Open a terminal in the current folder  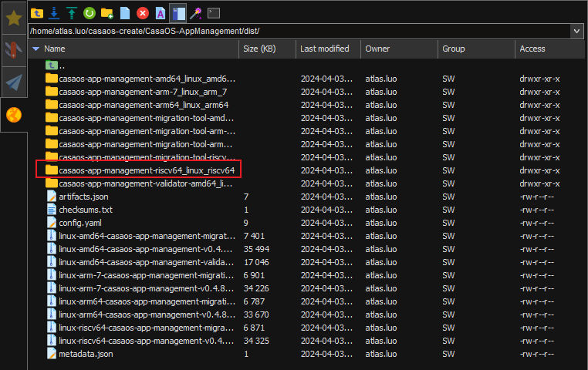[x=214, y=13]
